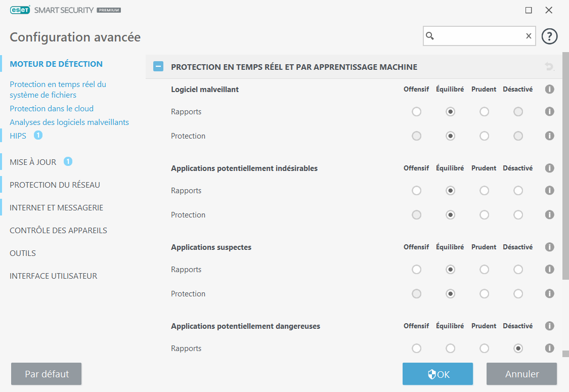
Task: Set Logiciel malveillant Protection to Prudent
Action: point(484,136)
